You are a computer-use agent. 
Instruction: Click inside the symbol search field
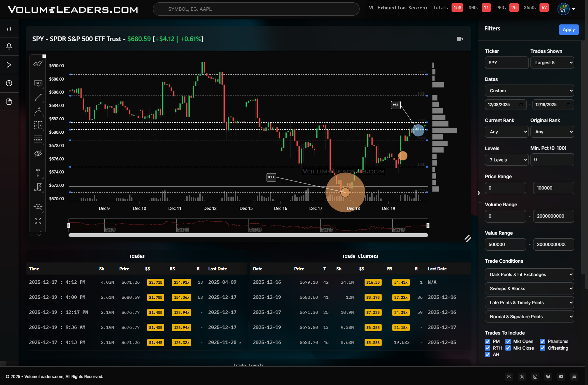click(256, 9)
